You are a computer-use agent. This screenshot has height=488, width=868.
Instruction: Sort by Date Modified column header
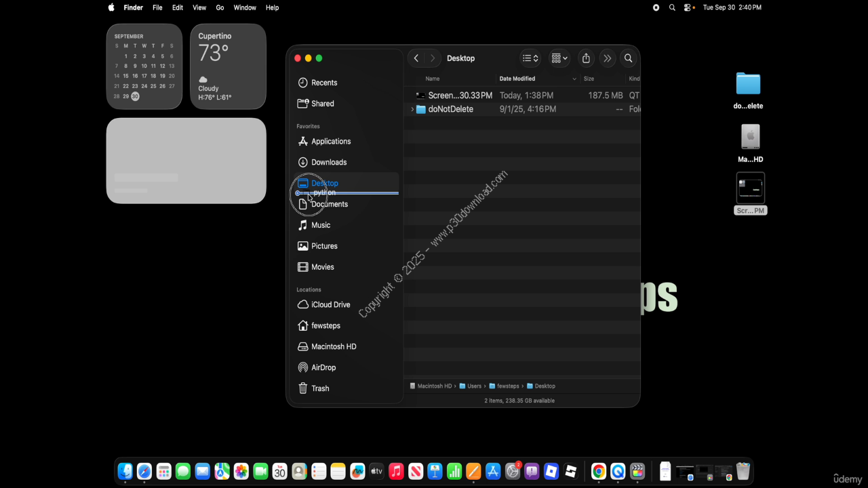tap(517, 79)
